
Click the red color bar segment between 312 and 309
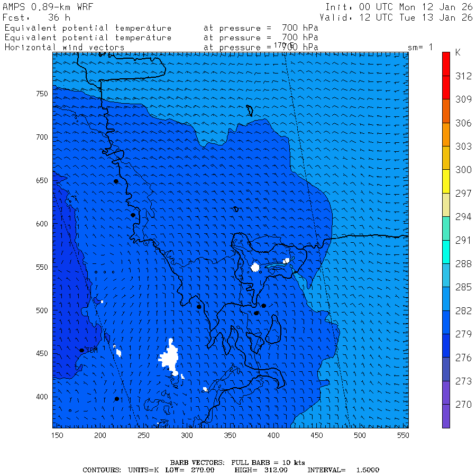[x=446, y=87]
